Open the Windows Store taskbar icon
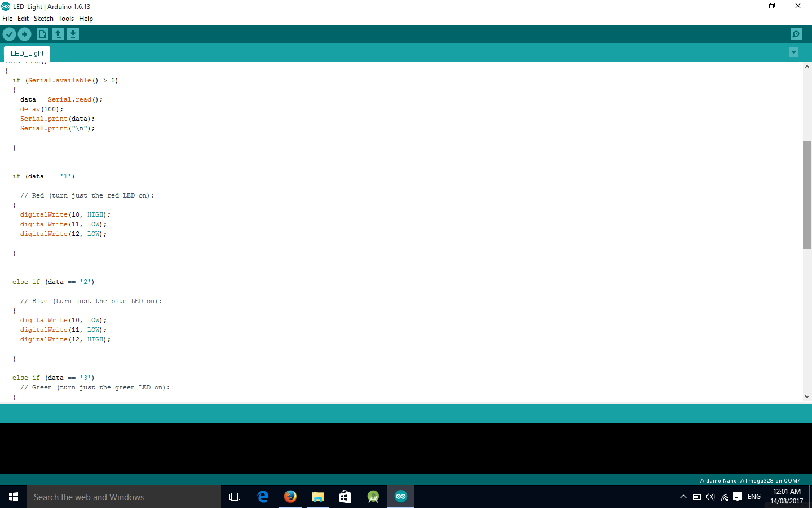 (x=345, y=497)
